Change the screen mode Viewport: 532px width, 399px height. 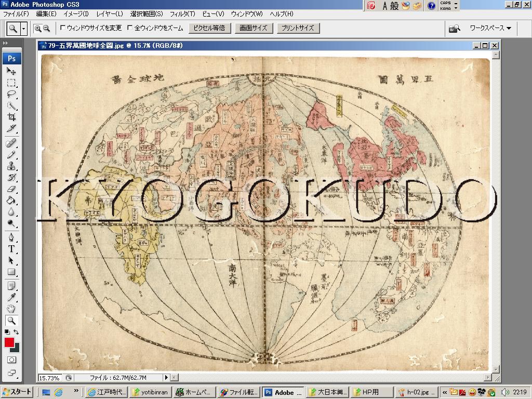[x=11, y=373]
